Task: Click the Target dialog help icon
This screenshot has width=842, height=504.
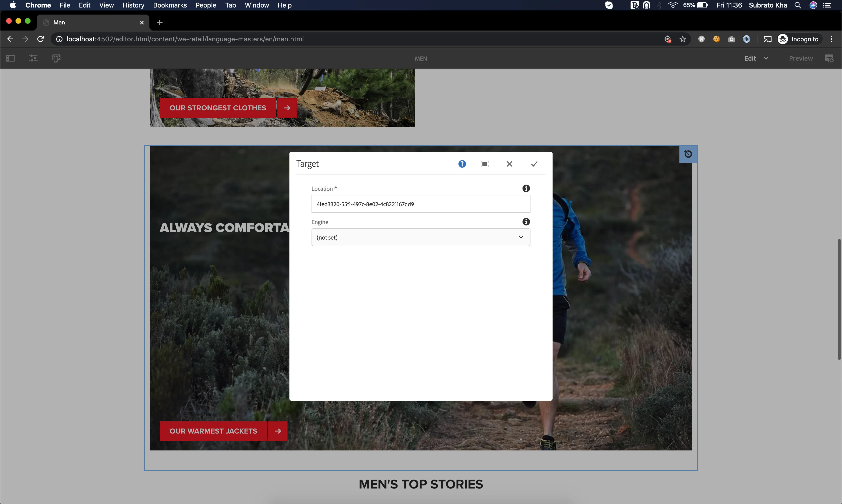Action: [x=462, y=164]
